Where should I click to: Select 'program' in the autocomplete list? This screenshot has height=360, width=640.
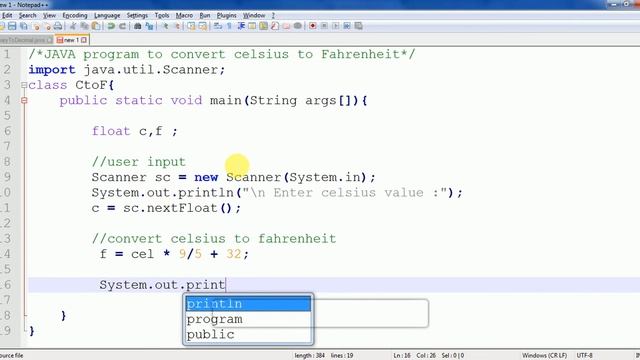point(248,319)
